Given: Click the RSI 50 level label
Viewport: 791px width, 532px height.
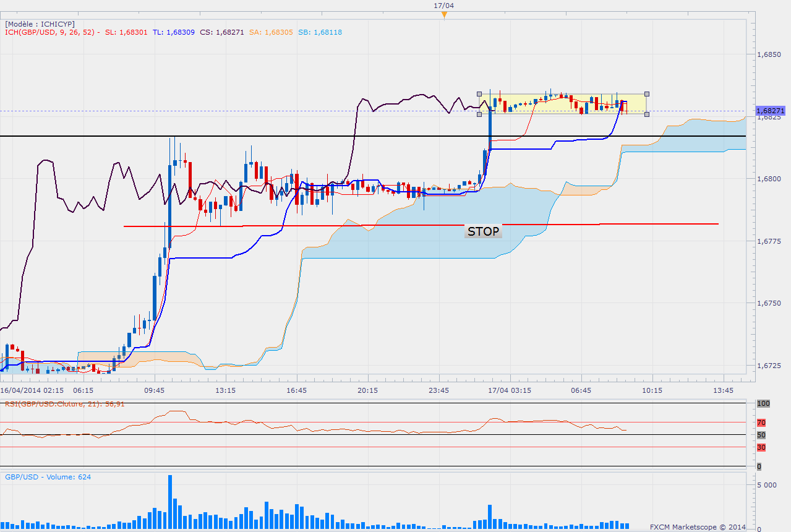Looking at the screenshot, I should pos(761,435).
